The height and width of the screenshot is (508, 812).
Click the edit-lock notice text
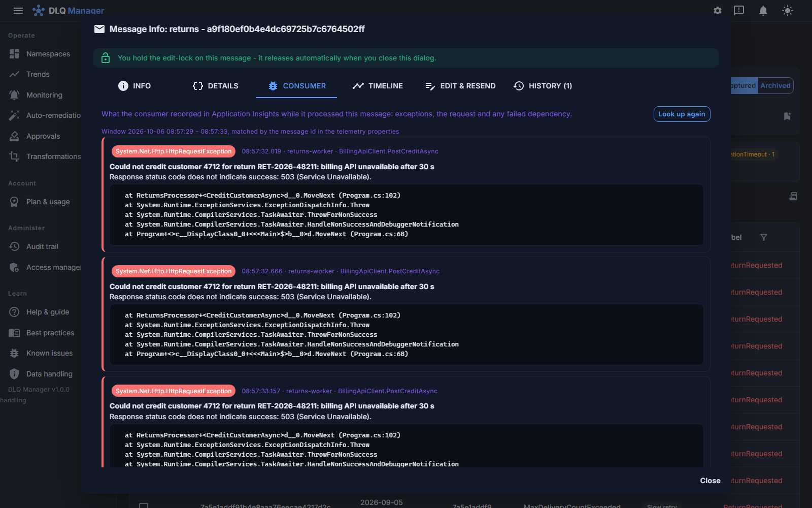pos(277,58)
